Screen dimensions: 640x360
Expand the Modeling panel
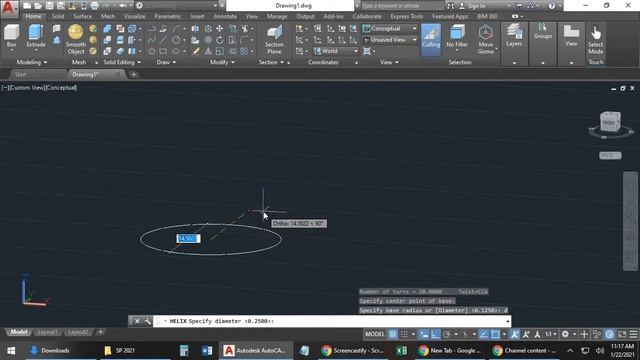(32, 62)
